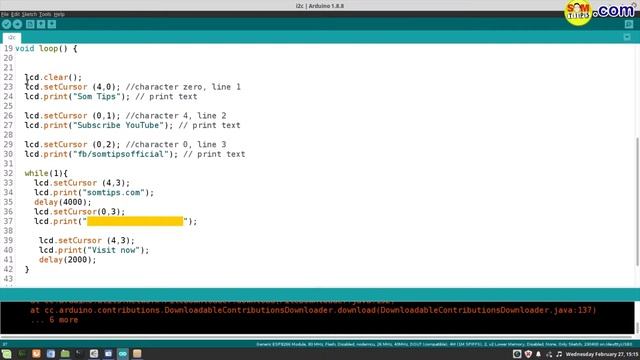Click the line "void loop() {"

click(46, 49)
